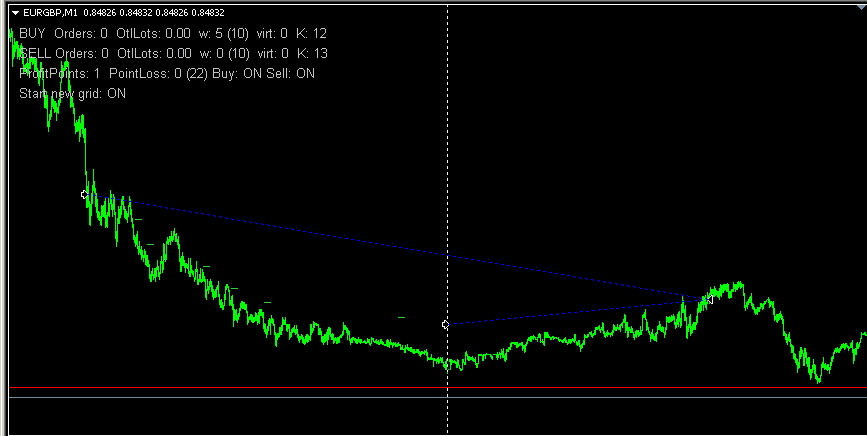Click the 'PointLoss: 0 (22)' text
Screen dimensions: 867x436
click(158, 73)
